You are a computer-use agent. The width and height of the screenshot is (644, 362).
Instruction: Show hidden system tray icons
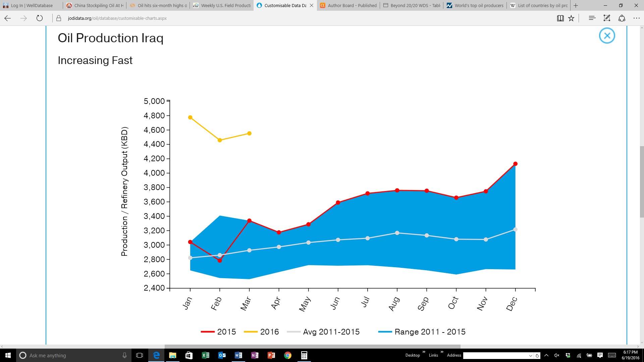pos(546,355)
